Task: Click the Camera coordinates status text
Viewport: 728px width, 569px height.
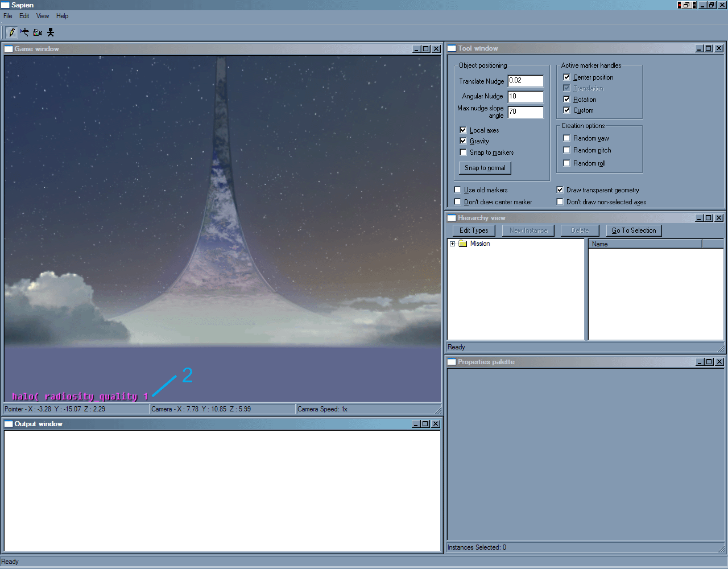Action: pos(201,409)
